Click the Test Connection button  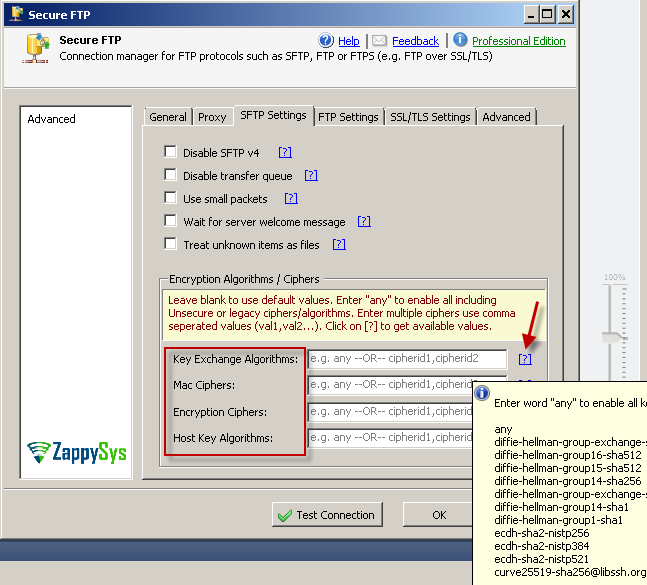(x=327, y=514)
